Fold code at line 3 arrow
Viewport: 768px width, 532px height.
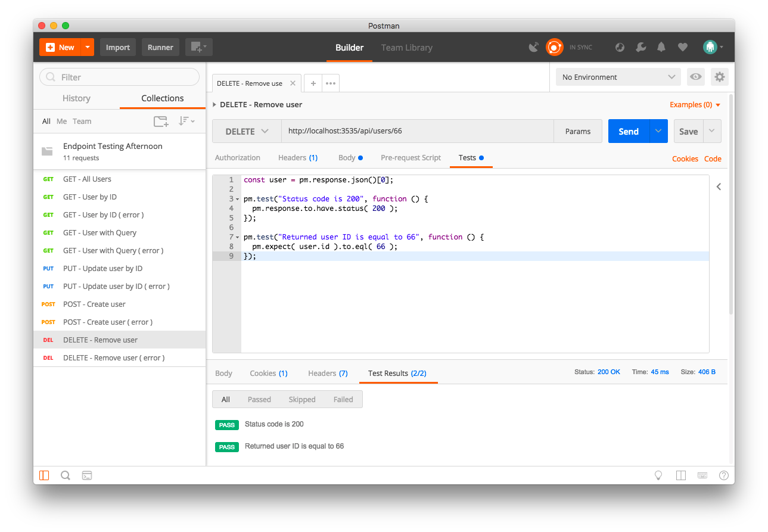238,199
